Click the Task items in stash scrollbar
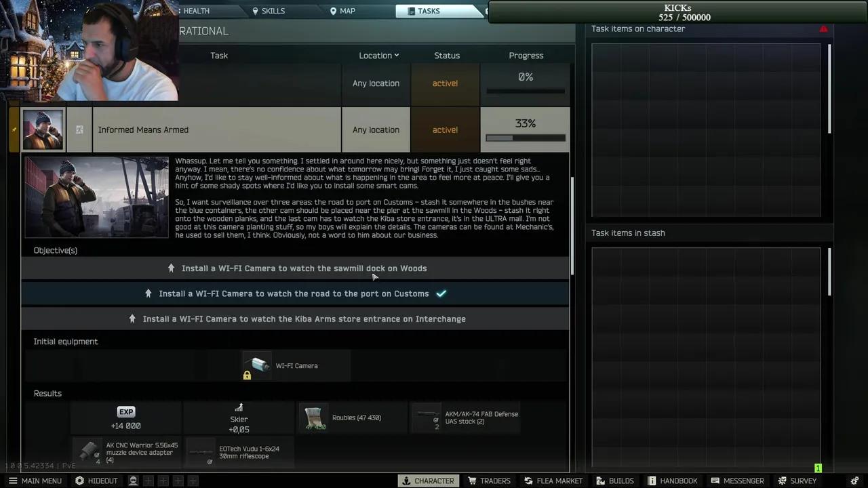Image resolution: width=868 pixels, height=488 pixels. [829, 272]
